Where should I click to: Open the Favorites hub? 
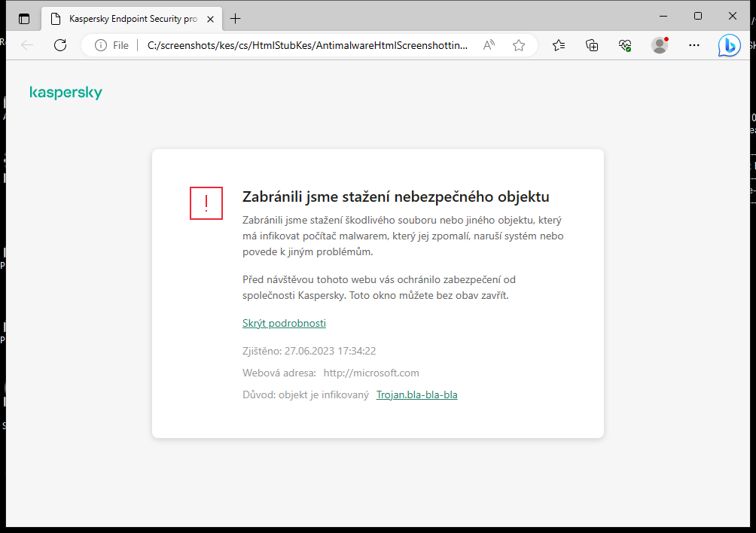558,45
